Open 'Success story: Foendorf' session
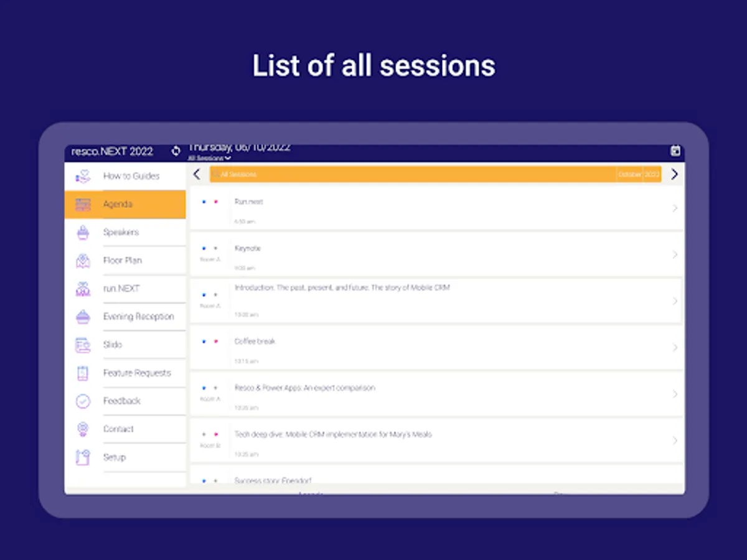 pyautogui.click(x=273, y=480)
